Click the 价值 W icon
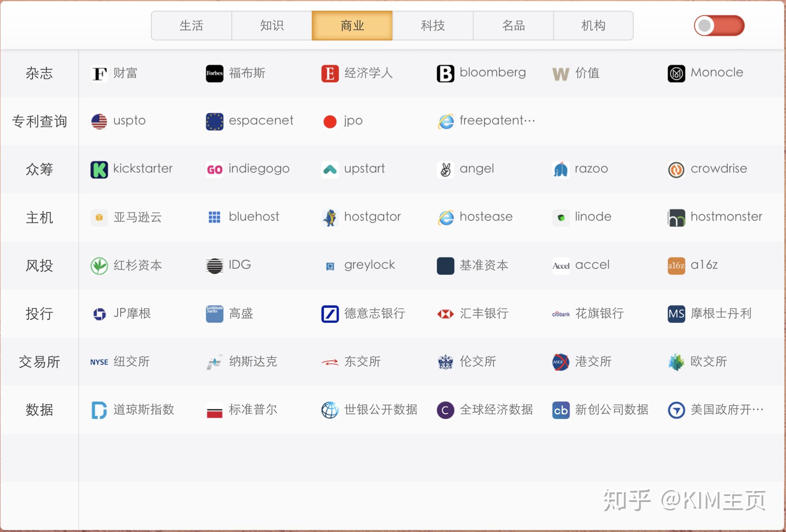 561,73
